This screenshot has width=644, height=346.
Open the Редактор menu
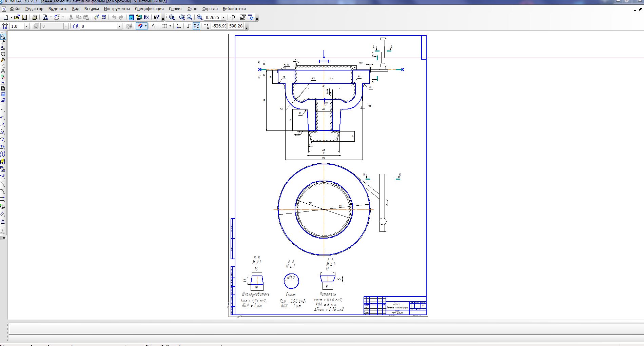(x=34, y=9)
